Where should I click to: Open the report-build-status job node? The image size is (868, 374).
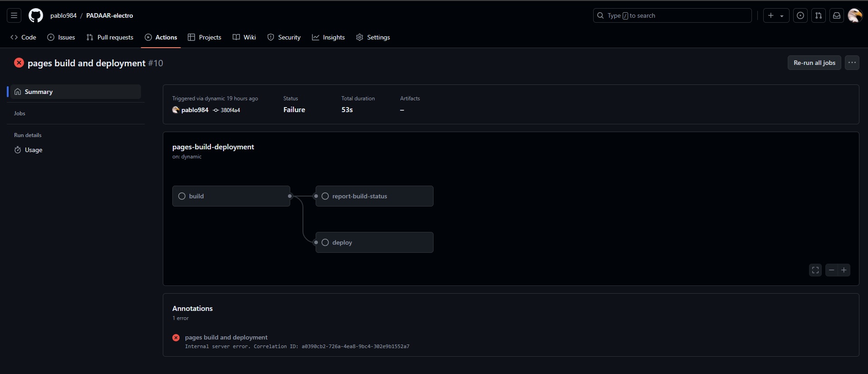(375, 196)
